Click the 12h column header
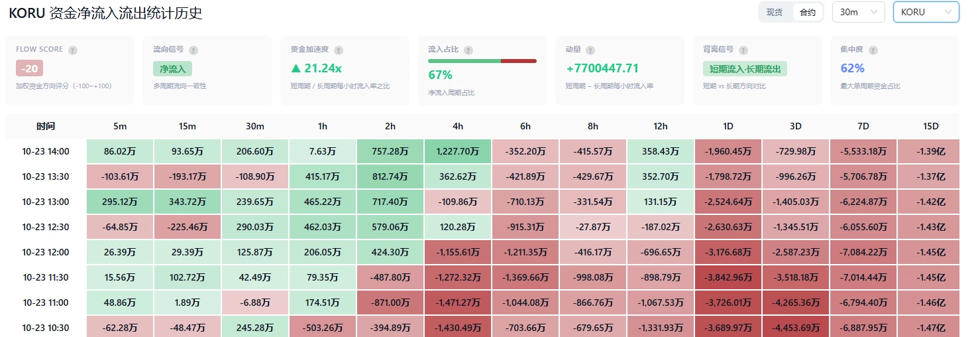980x337 pixels. click(661, 126)
